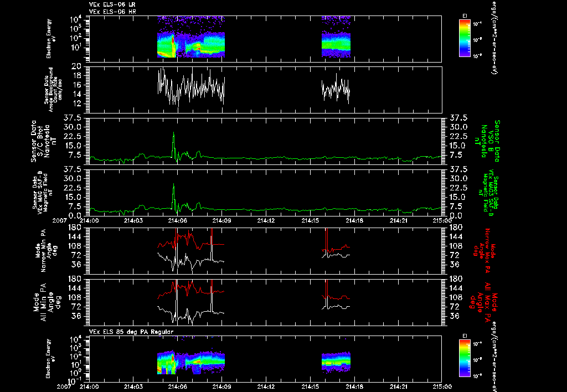Image resolution: width=567 pixels, height=392 pixels.
Task: Click "214:21" on the middle time axis
Action: tap(399, 220)
